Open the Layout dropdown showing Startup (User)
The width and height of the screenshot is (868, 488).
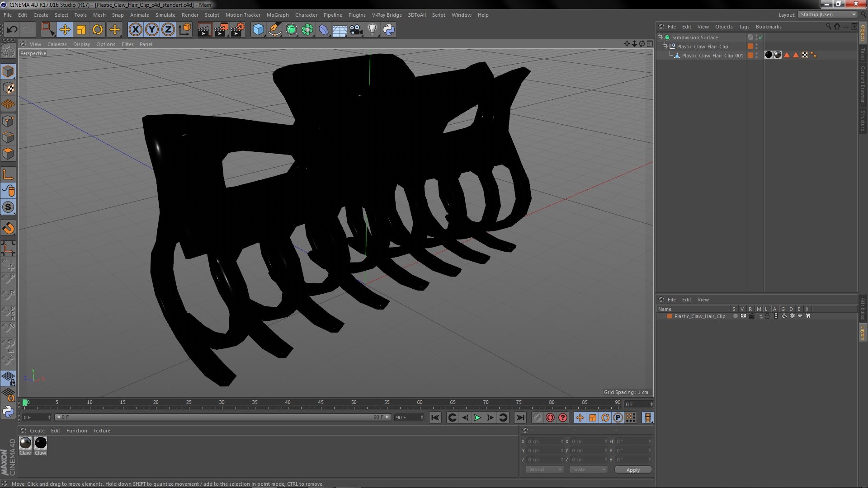point(828,15)
